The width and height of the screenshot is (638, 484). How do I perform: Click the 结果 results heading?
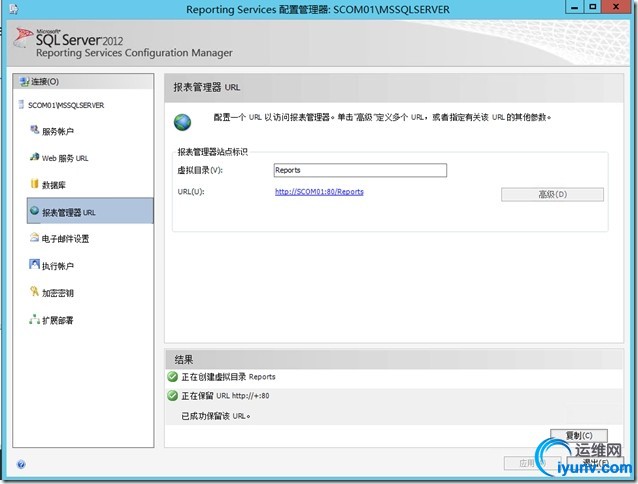coord(184,360)
